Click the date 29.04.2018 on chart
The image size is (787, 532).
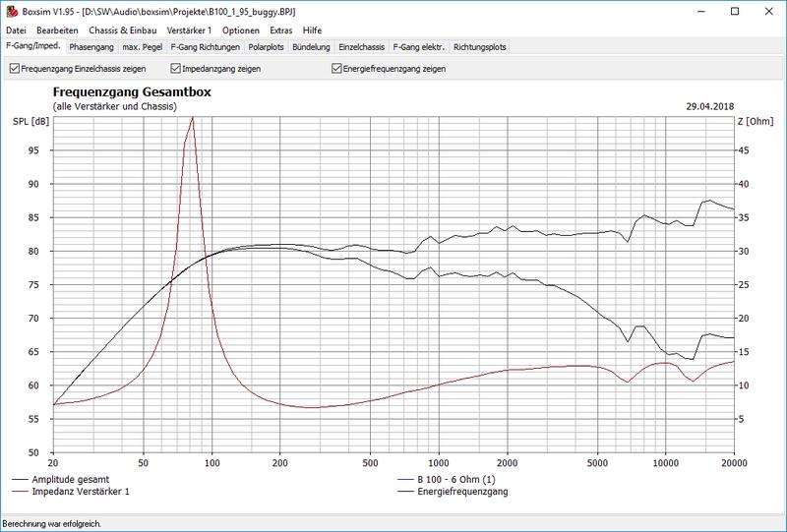[x=709, y=106]
